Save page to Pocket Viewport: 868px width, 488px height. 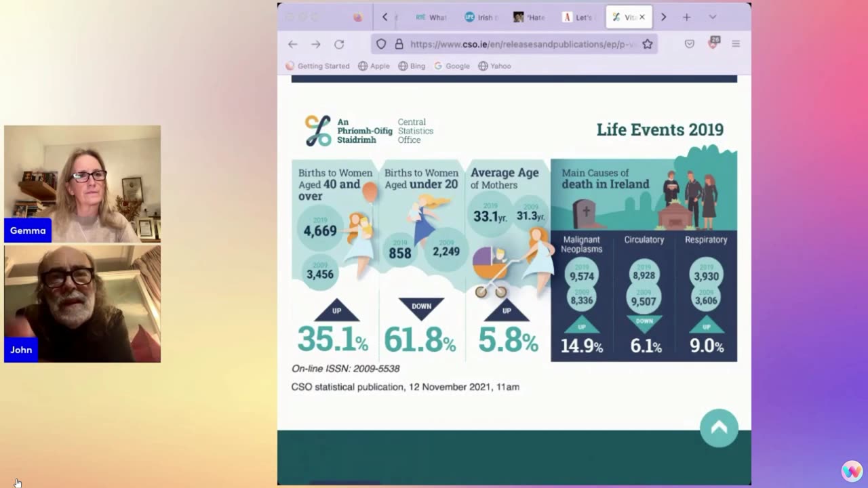tap(689, 44)
